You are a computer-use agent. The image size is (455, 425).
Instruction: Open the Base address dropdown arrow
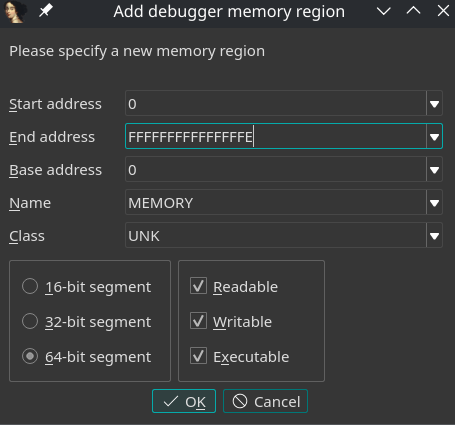pos(434,170)
